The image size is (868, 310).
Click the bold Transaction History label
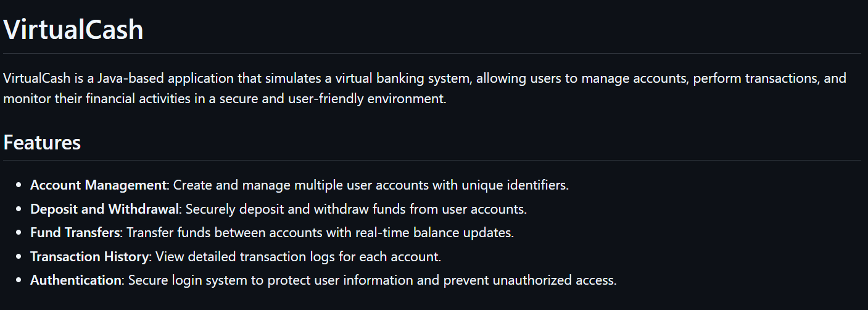tap(90, 256)
